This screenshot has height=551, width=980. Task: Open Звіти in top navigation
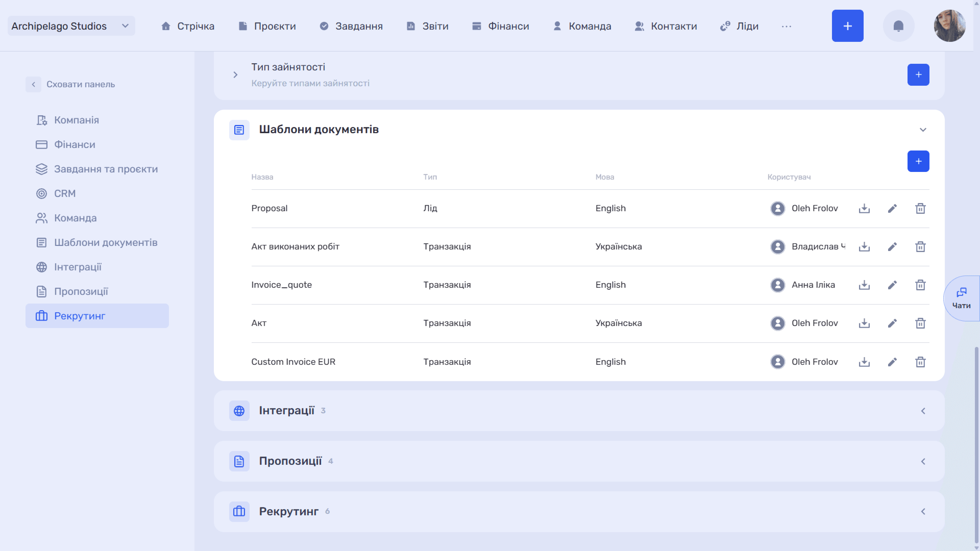tap(428, 26)
